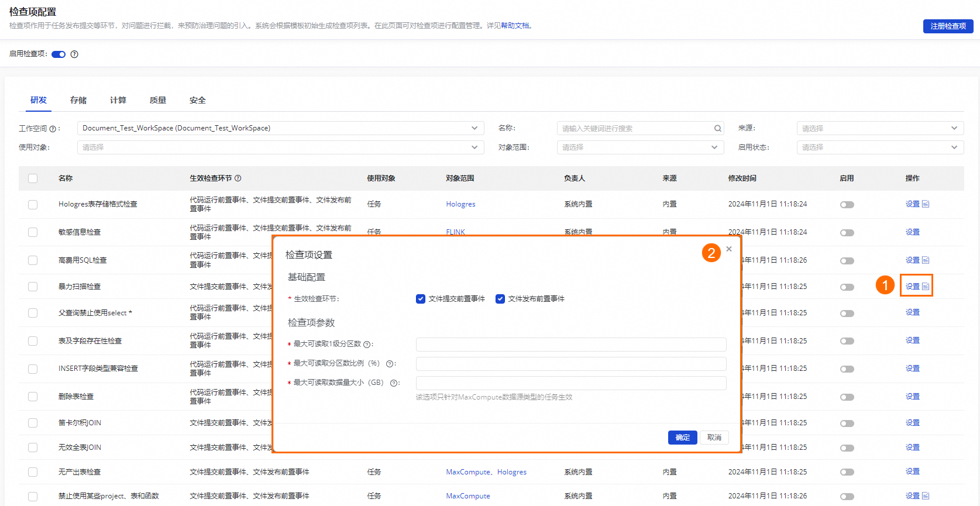Image resolution: width=980 pixels, height=506 pixels.
Task: Open the 启用状态 dropdown
Action: [x=881, y=147]
